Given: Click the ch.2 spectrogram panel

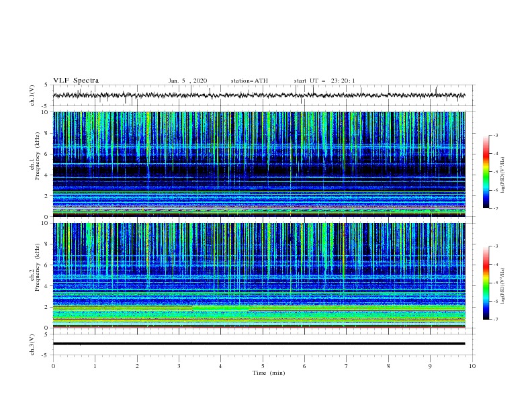Looking at the screenshot, I should tap(259, 275).
